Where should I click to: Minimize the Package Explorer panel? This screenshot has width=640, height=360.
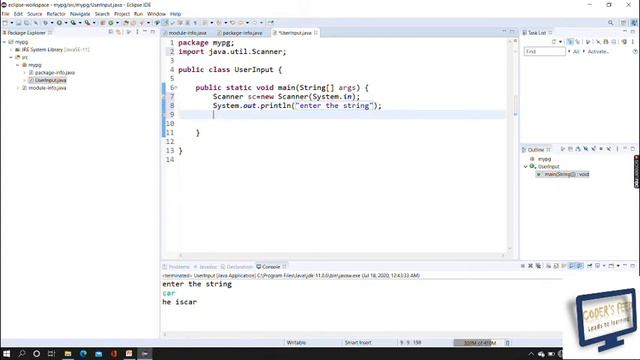point(145,31)
